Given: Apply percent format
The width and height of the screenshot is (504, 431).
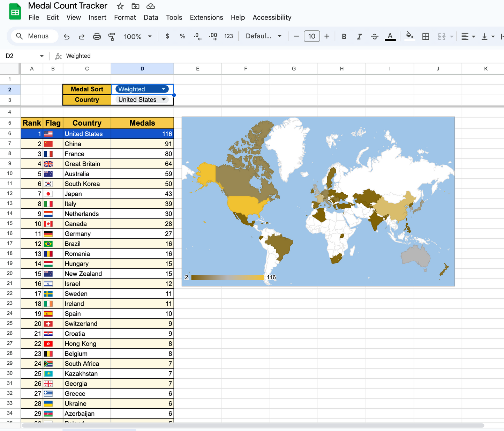Looking at the screenshot, I should (182, 36).
